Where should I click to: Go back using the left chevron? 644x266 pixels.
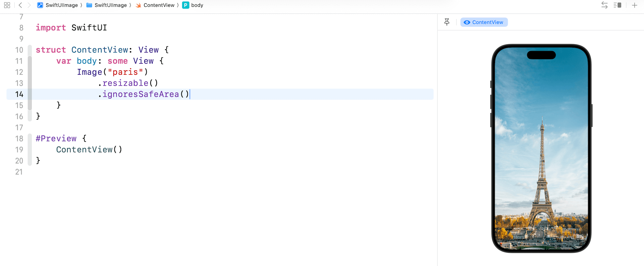(20, 5)
